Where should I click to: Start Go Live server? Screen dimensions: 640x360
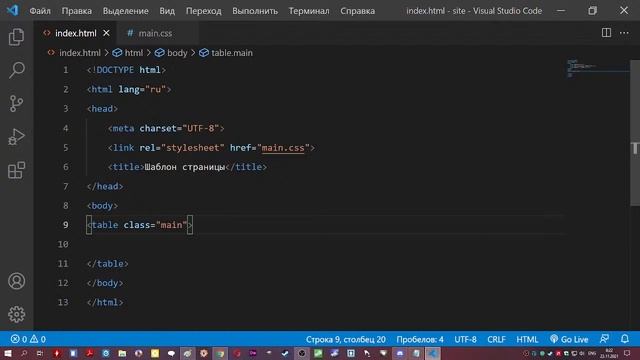click(569, 339)
